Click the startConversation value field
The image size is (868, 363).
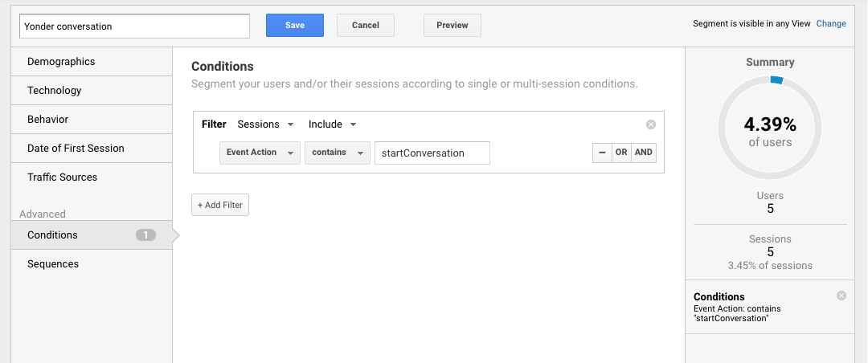coord(432,153)
